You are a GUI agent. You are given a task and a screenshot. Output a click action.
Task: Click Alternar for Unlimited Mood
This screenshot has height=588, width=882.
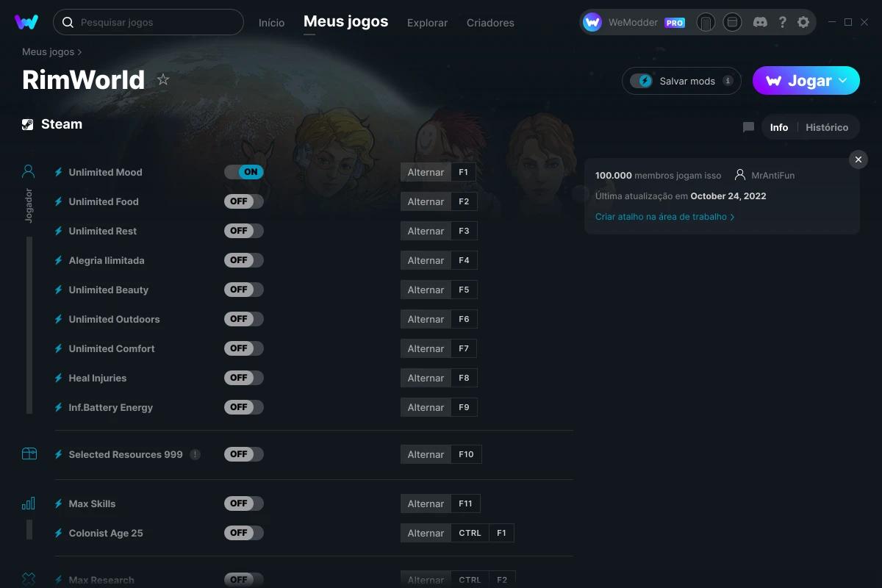coord(426,172)
